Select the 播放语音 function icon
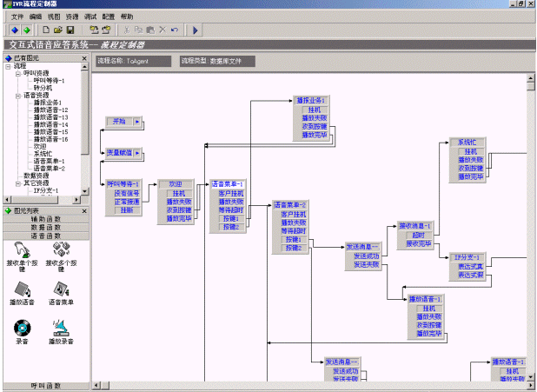Viewport: 537px width, 392px height. (x=22, y=289)
